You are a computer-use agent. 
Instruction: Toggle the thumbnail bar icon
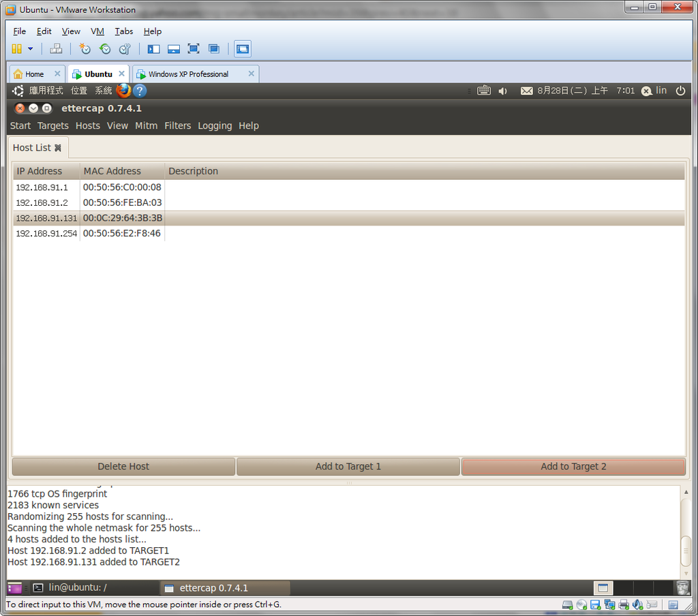pos(174,49)
